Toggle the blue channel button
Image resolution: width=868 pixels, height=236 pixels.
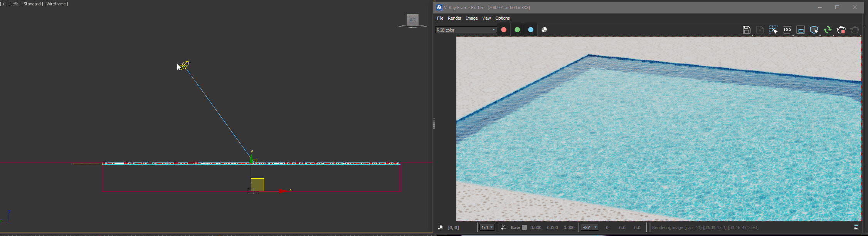531,30
